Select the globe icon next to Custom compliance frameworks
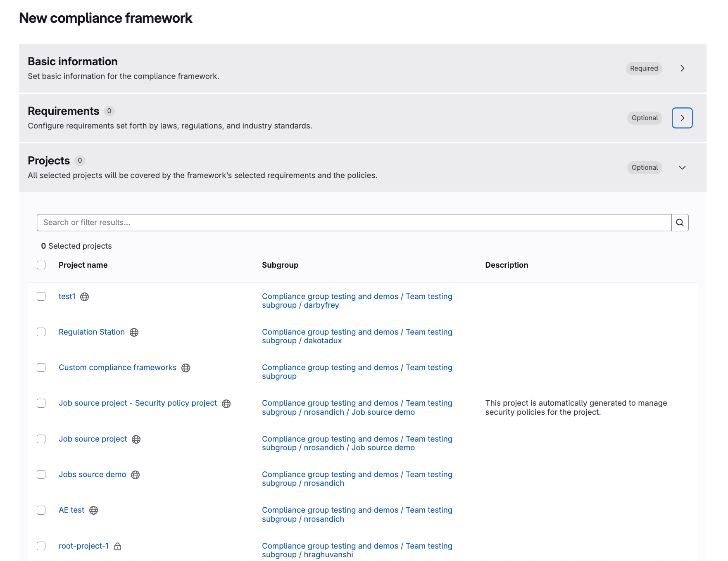This screenshot has width=728, height=561. coord(186,368)
